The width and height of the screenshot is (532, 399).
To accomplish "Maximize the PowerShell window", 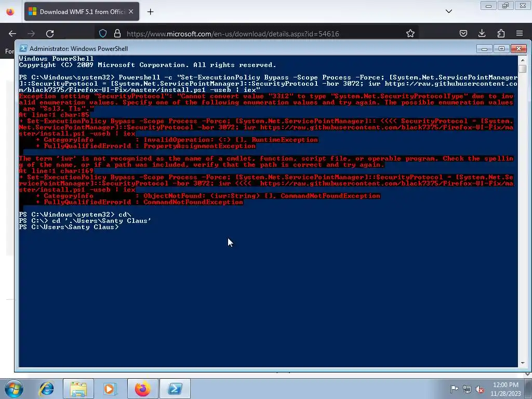I will [x=501, y=49].
